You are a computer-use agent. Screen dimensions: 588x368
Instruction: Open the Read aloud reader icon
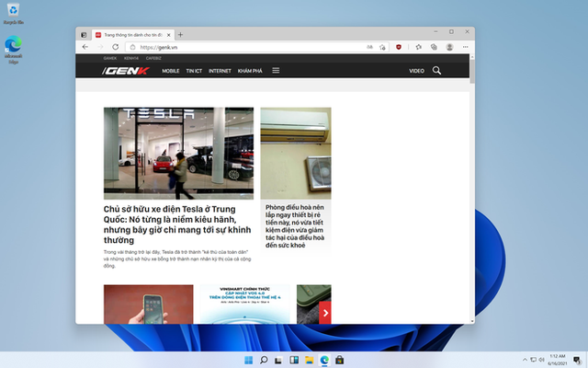click(x=369, y=47)
